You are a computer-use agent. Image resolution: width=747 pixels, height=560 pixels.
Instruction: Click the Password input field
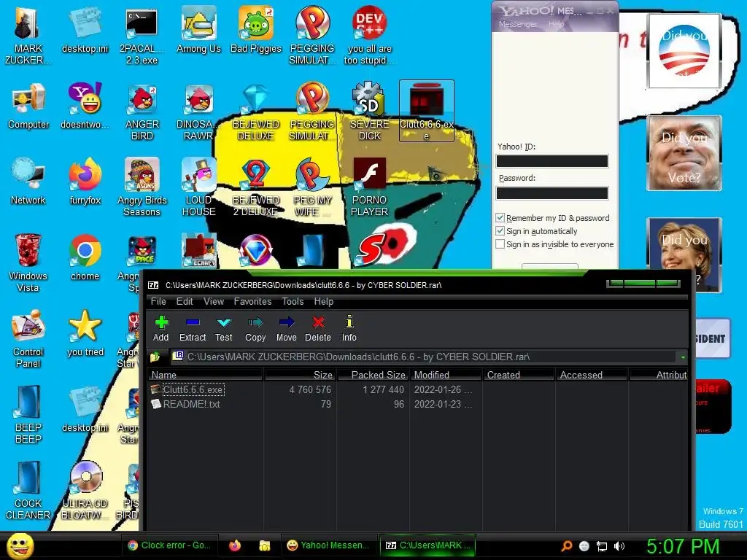pyautogui.click(x=552, y=193)
